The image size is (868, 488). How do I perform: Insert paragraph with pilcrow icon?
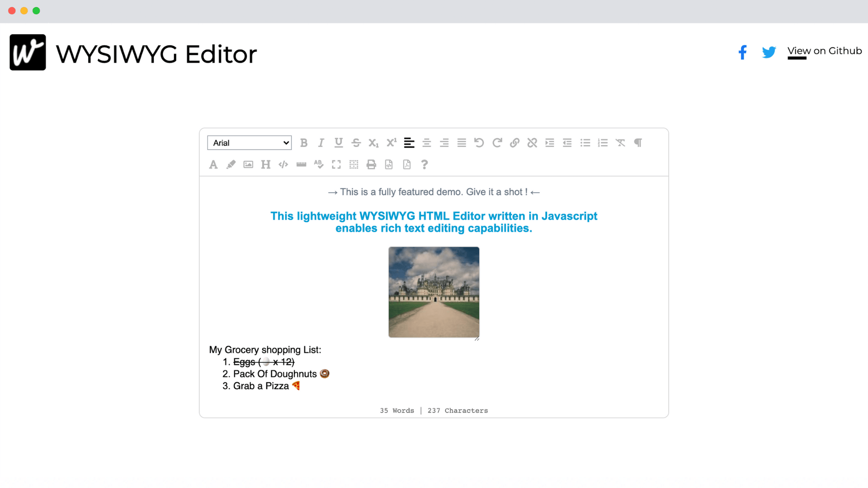[638, 143]
